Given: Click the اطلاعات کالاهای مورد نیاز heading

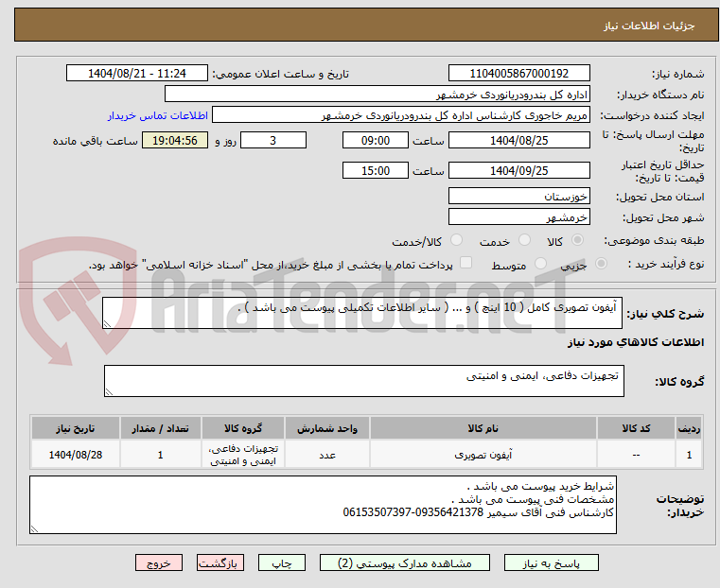Looking at the screenshot, I should click(636, 342).
